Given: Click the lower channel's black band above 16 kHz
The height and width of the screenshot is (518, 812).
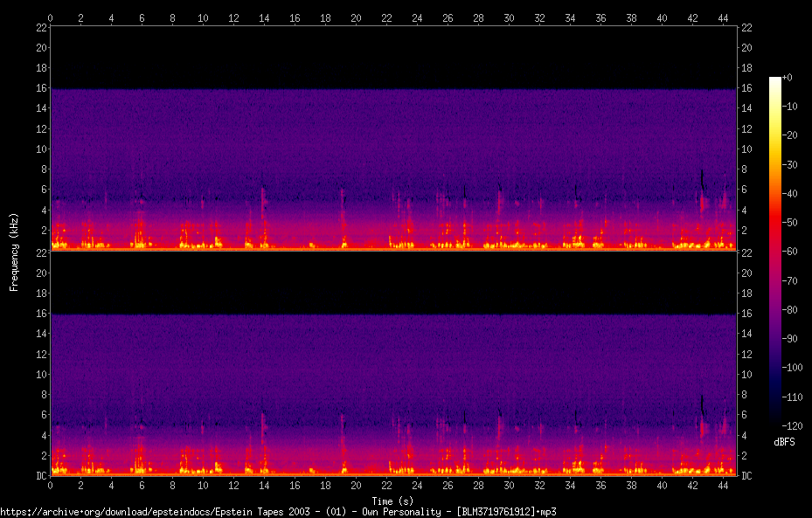Looking at the screenshot, I should pyautogui.click(x=392, y=282).
